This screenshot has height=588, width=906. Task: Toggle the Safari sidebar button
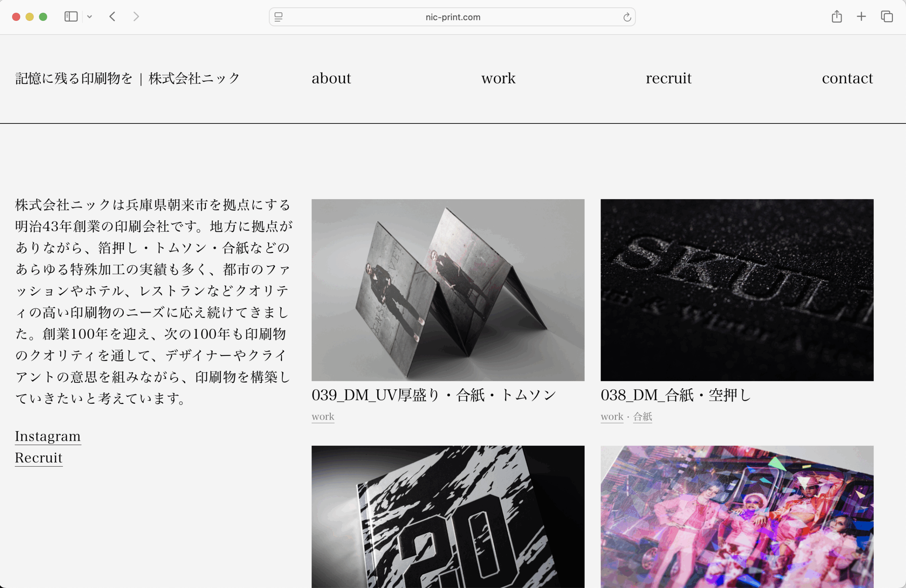(x=71, y=17)
